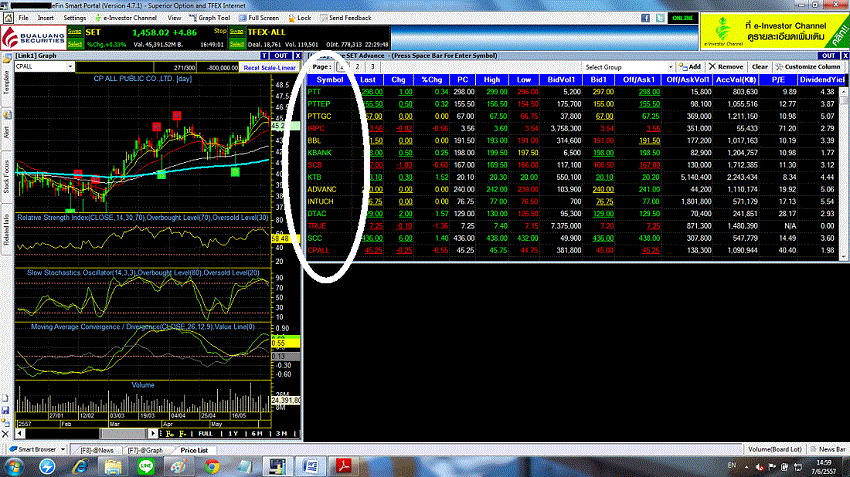
Task: Switch to the [F8]-@News tab
Action: [97, 450]
